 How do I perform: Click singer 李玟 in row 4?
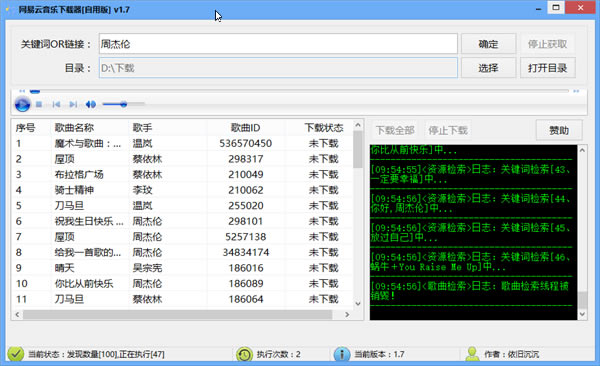142,190
